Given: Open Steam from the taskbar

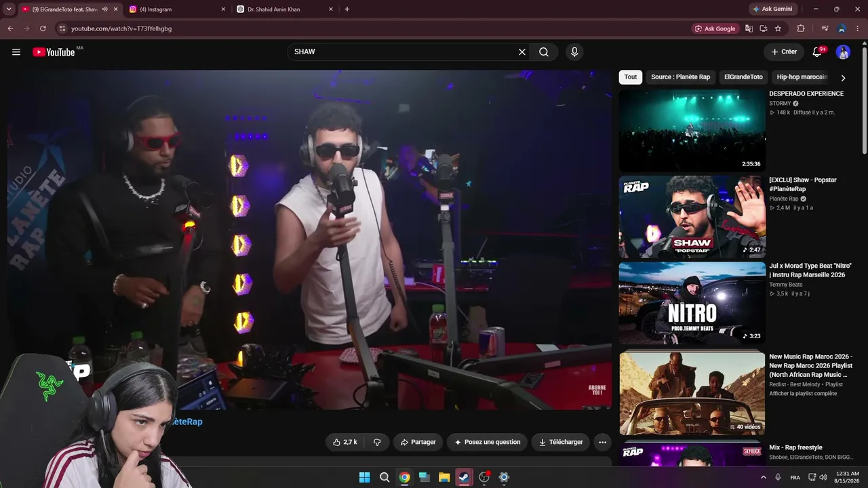Looking at the screenshot, I should (464, 477).
